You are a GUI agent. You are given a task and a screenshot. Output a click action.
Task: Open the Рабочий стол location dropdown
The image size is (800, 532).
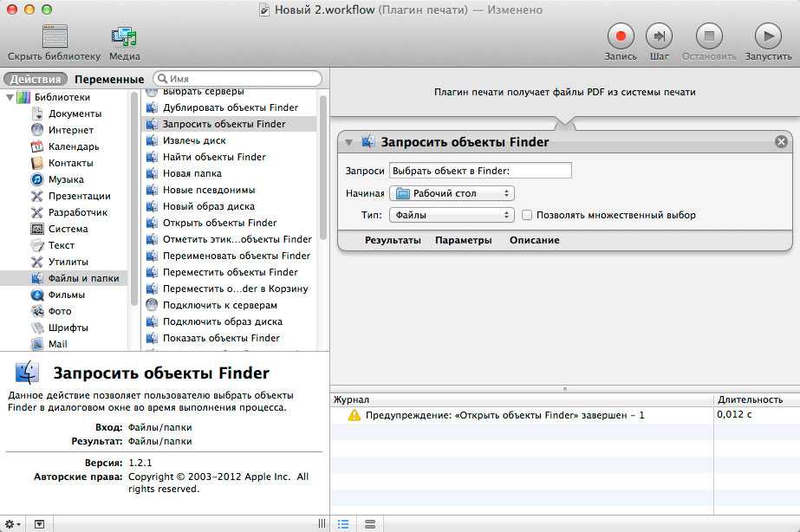coord(452,193)
